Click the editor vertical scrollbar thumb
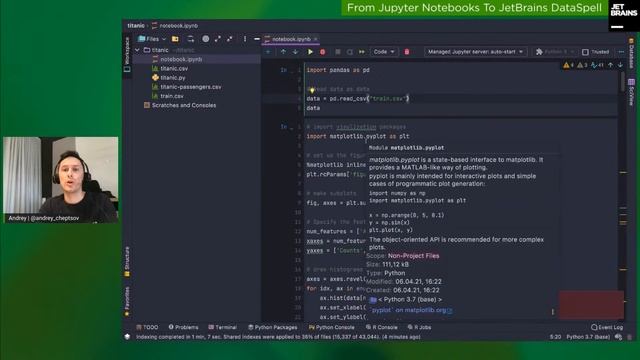Image resolution: width=640 pixels, height=360 pixels. coord(622,82)
